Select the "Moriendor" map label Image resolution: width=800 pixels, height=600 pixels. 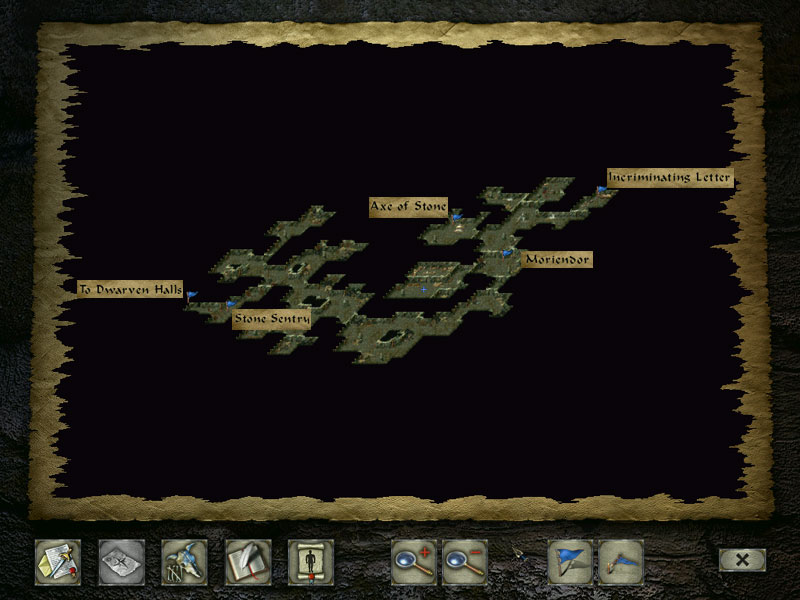tap(557, 260)
